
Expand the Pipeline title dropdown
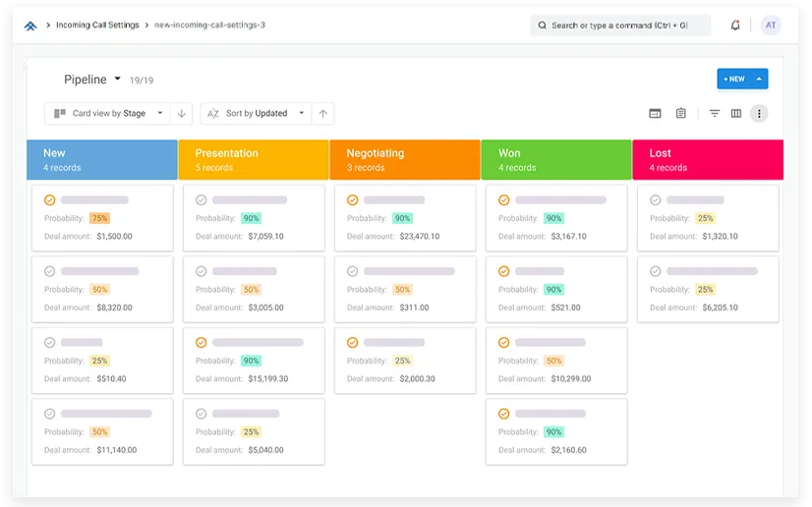click(117, 79)
